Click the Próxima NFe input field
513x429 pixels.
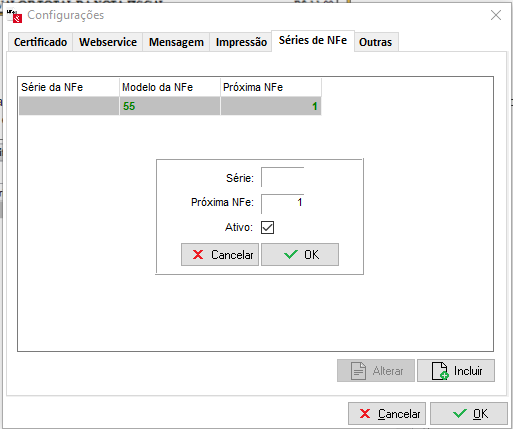pyautogui.click(x=282, y=203)
